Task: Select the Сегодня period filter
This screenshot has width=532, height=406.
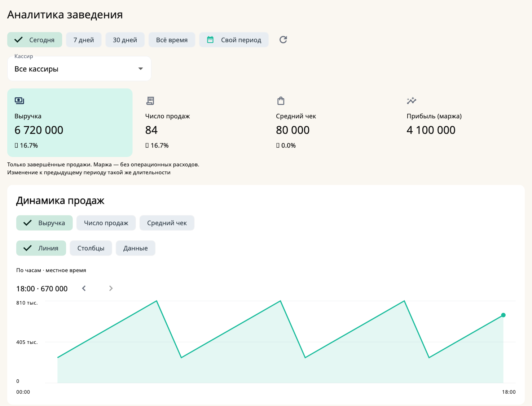Action: pos(35,40)
